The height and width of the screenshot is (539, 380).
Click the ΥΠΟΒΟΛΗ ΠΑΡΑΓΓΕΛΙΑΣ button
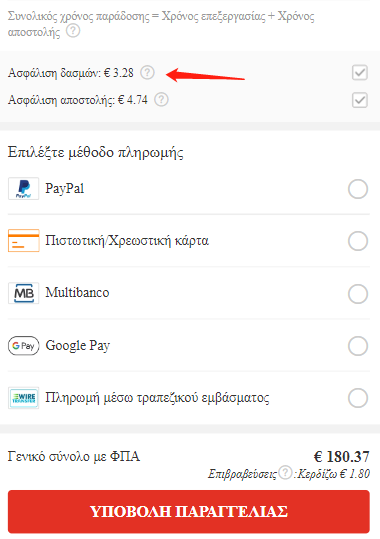(189, 512)
